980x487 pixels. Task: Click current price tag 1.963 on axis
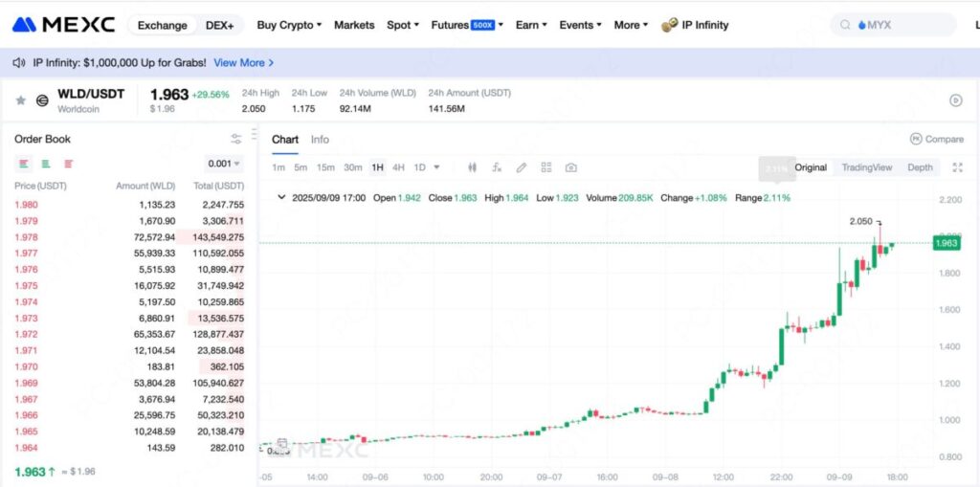(x=946, y=243)
